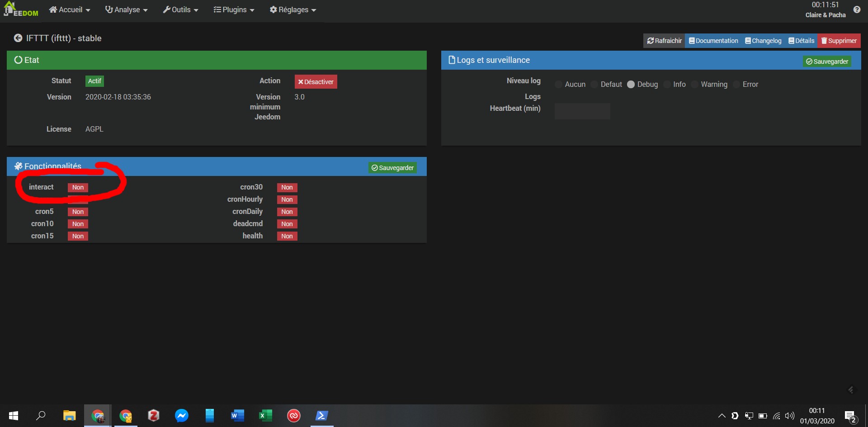Switch to the second Chrome taskbar icon
Viewport: 868px width, 427px height.
(x=126, y=416)
